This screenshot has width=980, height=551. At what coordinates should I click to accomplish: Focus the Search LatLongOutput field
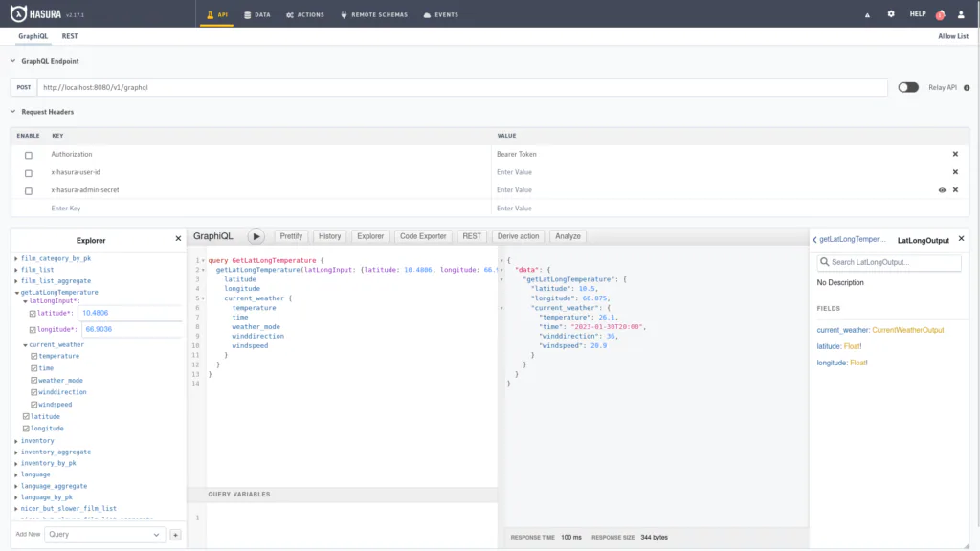(889, 262)
